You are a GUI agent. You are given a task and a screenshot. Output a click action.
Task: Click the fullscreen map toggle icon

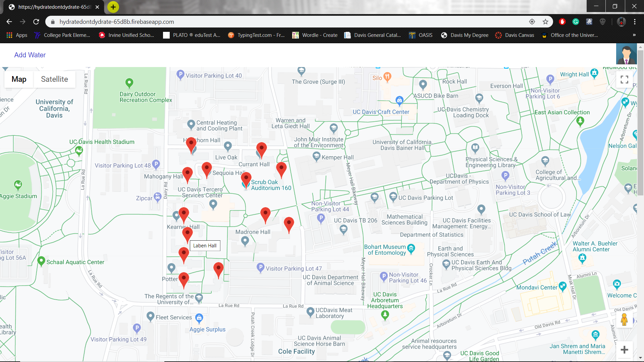click(624, 79)
